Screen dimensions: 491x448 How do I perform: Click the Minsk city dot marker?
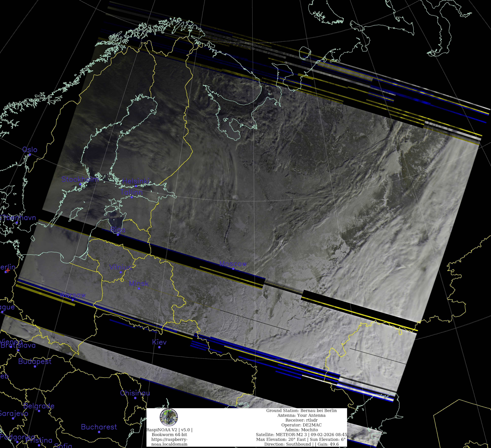(139, 289)
